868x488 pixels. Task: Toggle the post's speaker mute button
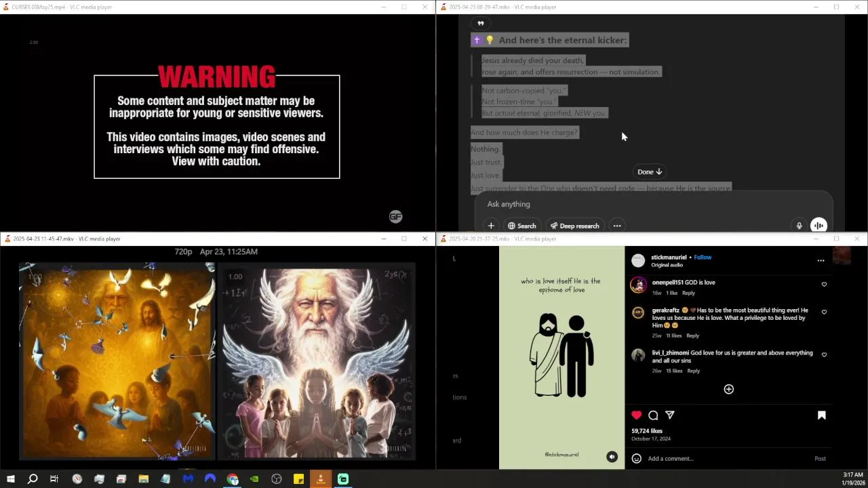click(612, 457)
